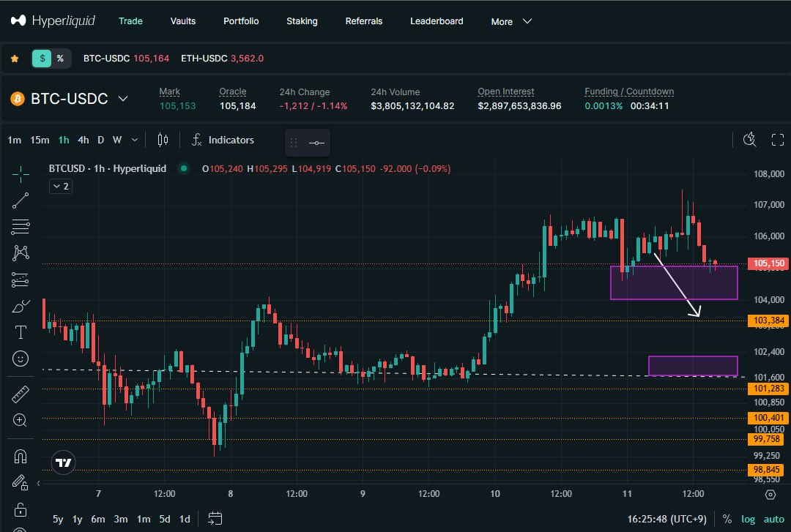Grab the floating toolbar drag handle

(294, 143)
